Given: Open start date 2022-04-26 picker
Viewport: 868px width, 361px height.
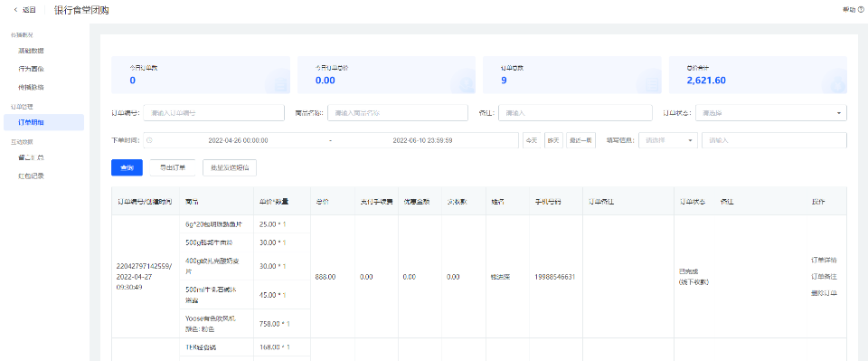Looking at the screenshot, I should (238, 140).
